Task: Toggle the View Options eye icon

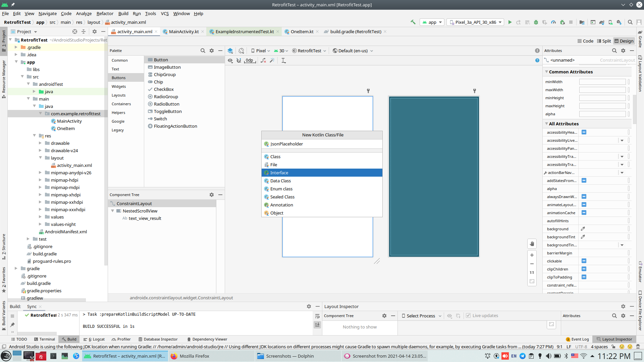Action: pyautogui.click(x=230, y=60)
